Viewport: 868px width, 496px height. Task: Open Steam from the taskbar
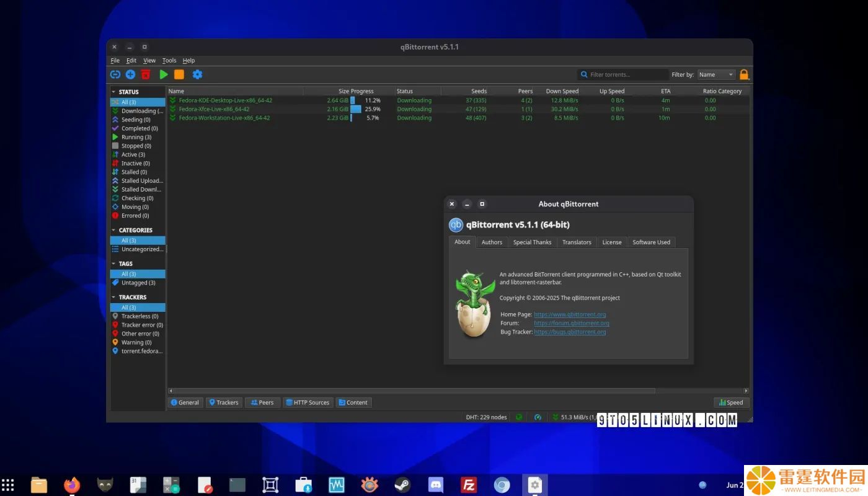403,485
